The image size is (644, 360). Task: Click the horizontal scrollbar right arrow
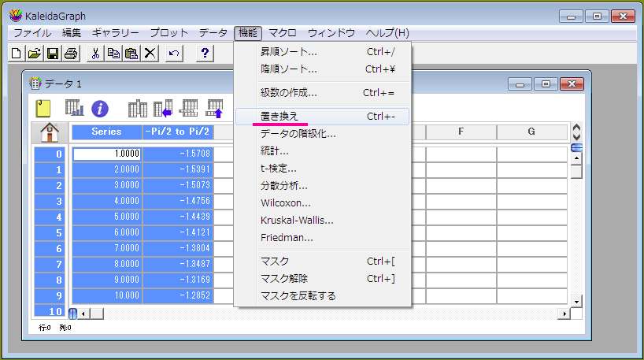(x=564, y=314)
